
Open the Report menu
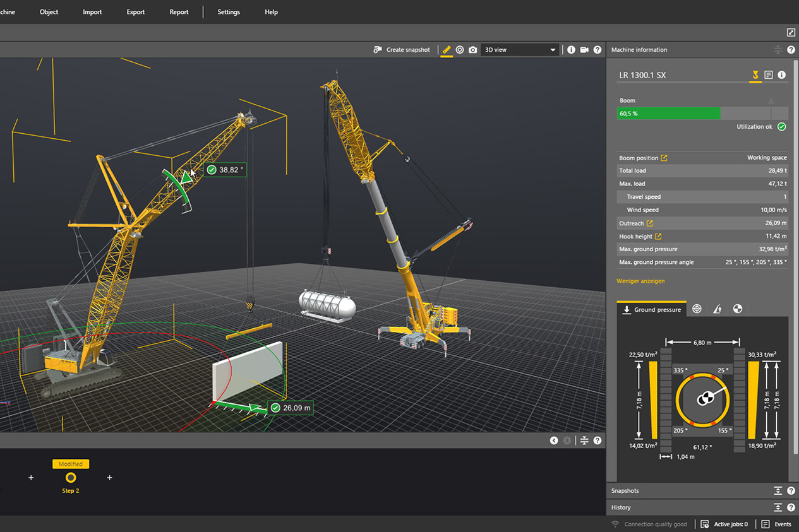[x=179, y=12]
